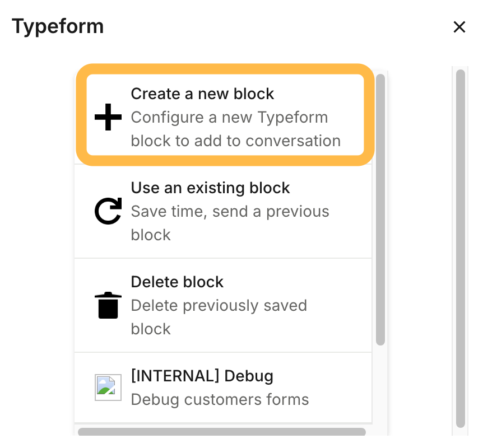Open the "[INTERNAL] Debug" entry

click(x=202, y=376)
